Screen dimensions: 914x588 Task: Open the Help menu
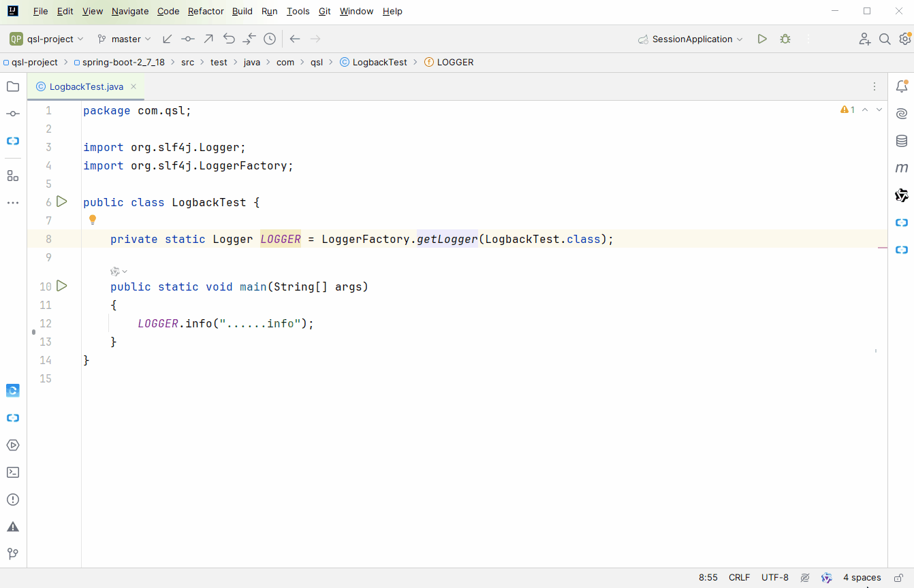[392, 11]
